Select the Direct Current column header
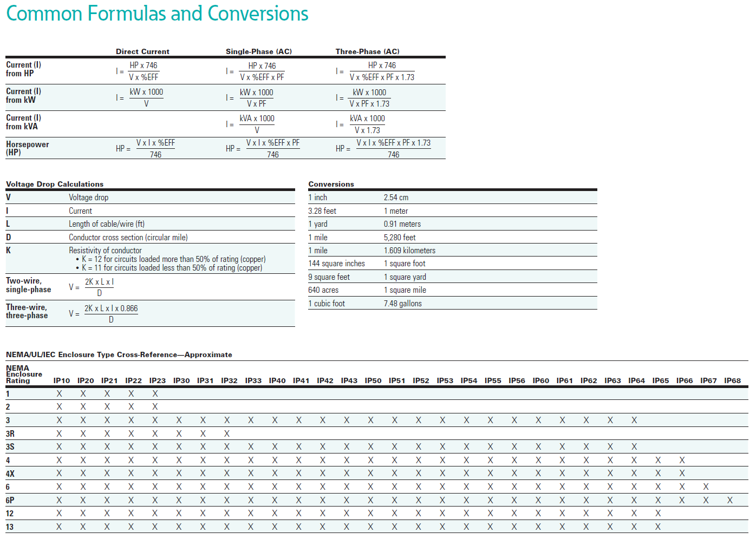The image size is (756, 539). (x=142, y=51)
